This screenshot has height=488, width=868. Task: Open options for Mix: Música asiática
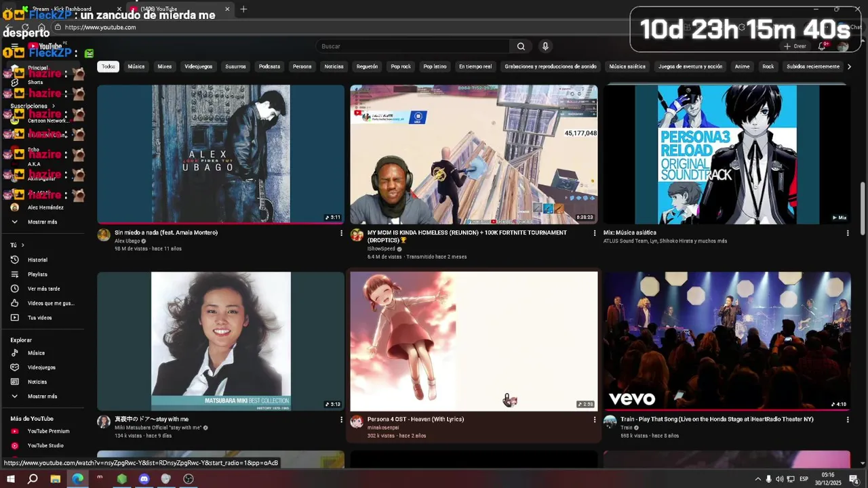[848, 233]
